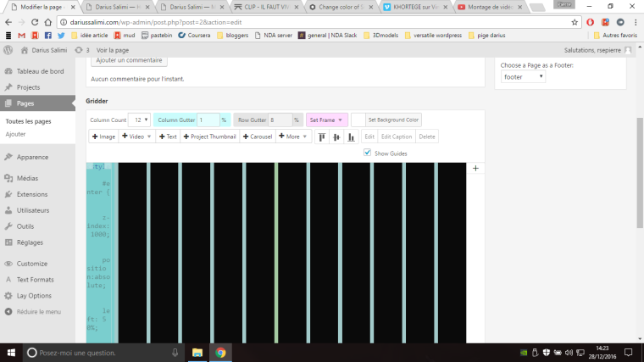Open the footer page selection dropdown
This screenshot has height=362, width=644.
click(522, 76)
